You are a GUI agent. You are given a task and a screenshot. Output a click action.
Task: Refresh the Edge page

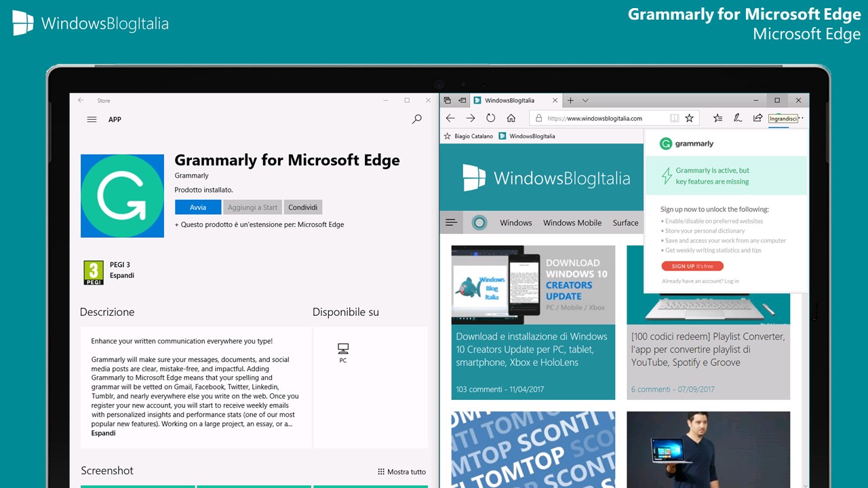coord(491,118)
